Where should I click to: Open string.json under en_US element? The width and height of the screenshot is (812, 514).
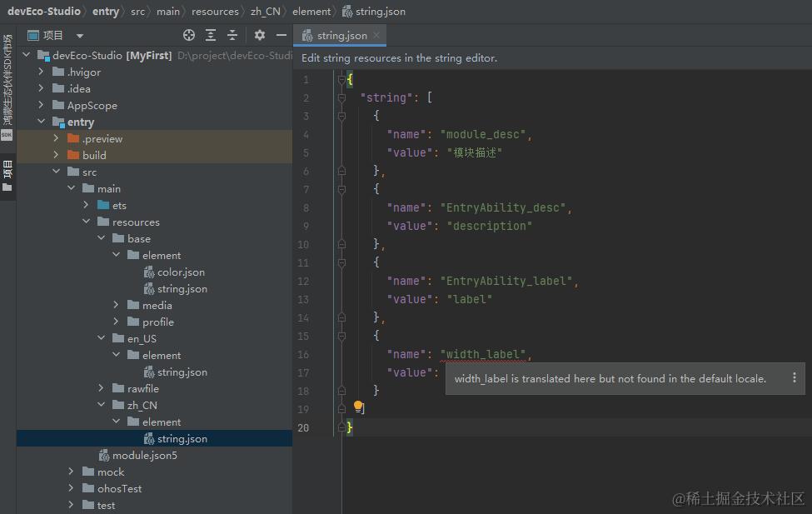176,372
